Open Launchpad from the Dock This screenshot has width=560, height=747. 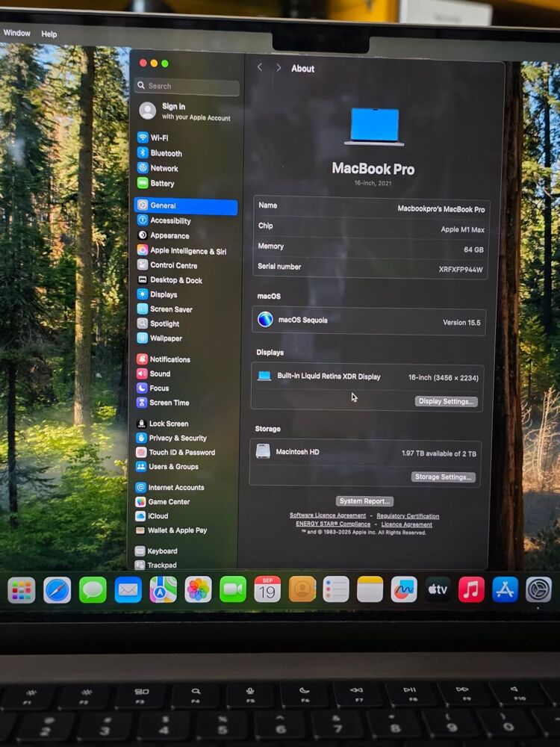(22, 590)
